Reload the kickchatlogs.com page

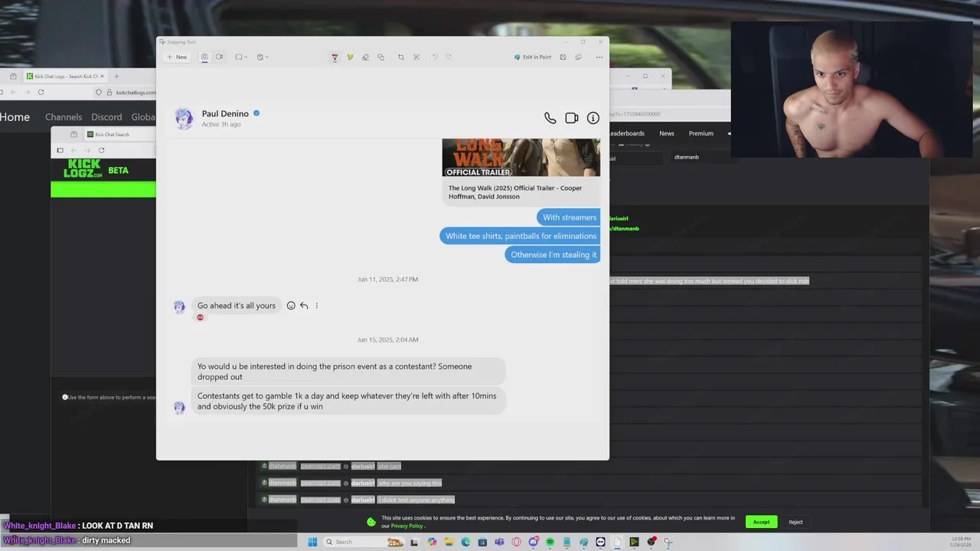(41, 93)
